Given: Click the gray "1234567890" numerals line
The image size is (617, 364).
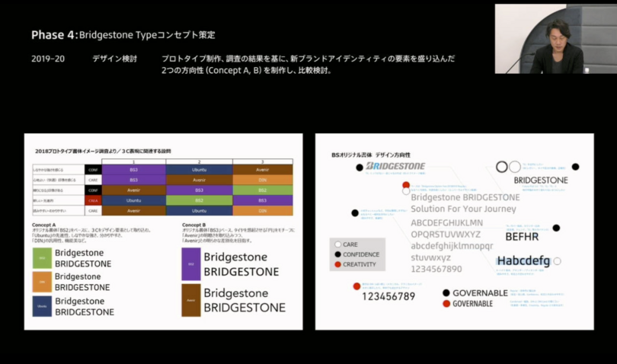Looking at the screenshot, I should tap(436, 269).
